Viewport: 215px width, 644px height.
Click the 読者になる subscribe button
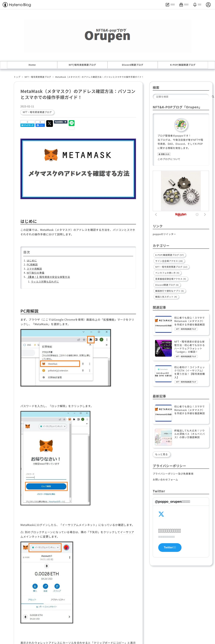(x=164, y=154)
